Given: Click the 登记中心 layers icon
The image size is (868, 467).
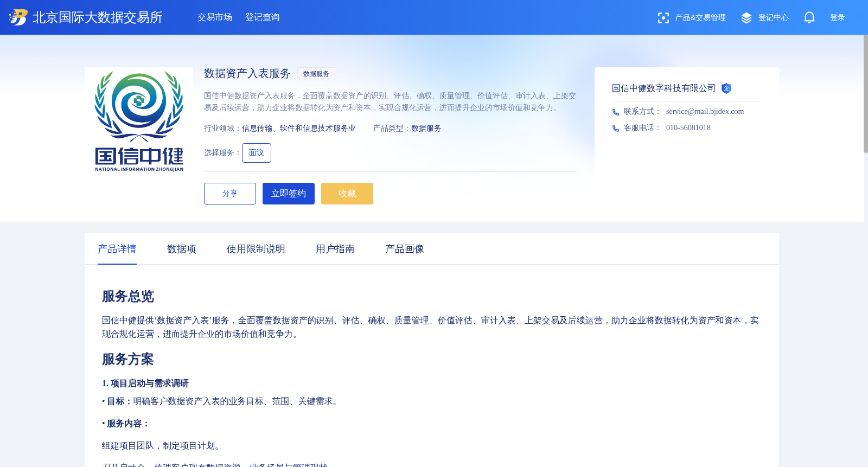Looking at the screenshot, I should pos(746,18).
